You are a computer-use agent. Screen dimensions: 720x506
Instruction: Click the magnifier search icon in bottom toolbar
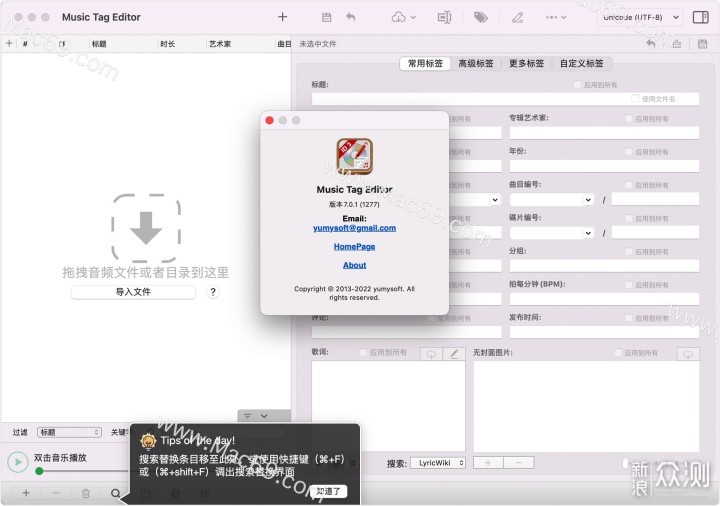(x=115, y=493)
